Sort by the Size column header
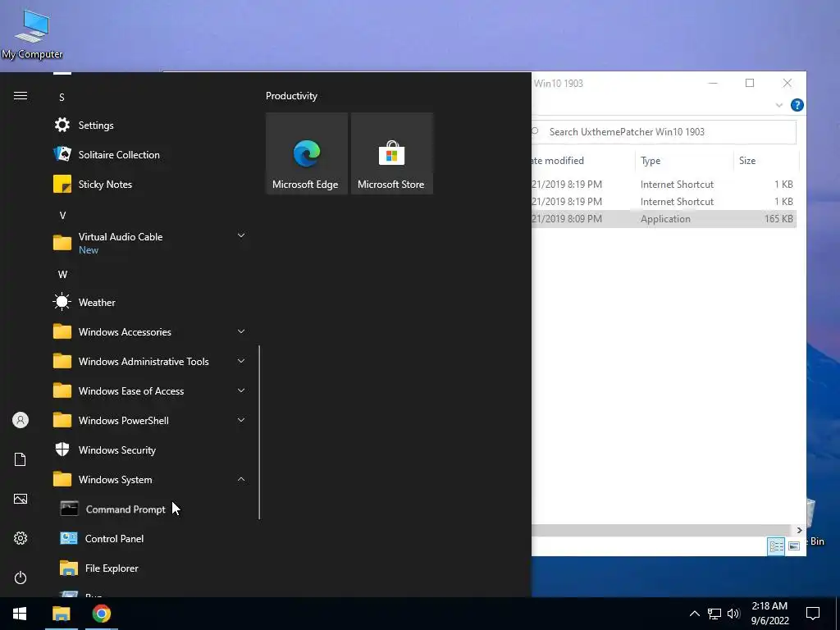 [765, 161]
